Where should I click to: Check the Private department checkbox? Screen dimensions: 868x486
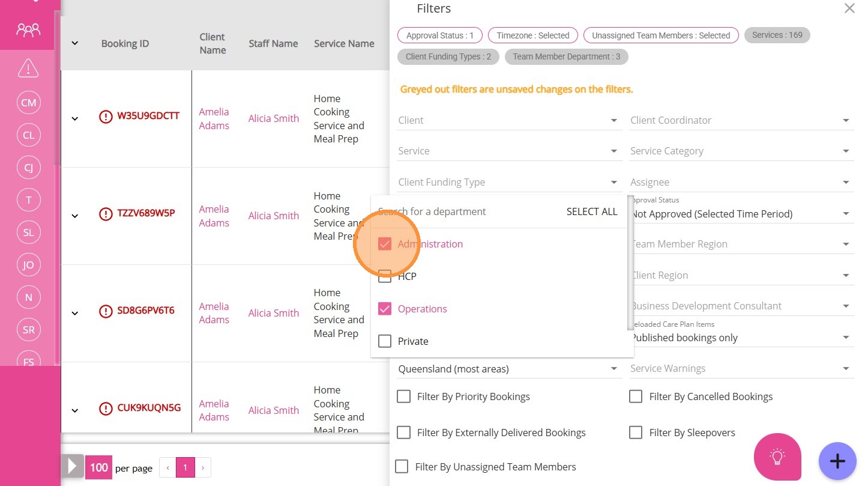tap(385, 341)
